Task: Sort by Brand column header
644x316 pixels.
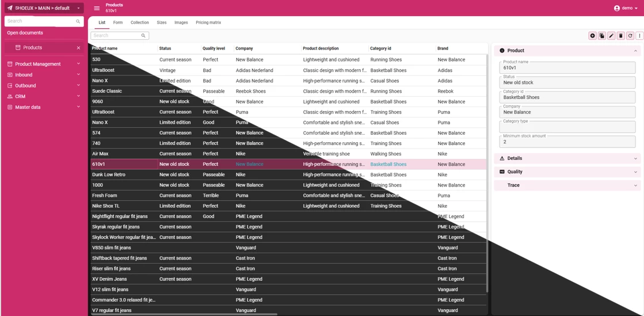Action: [x=443, y=48]
